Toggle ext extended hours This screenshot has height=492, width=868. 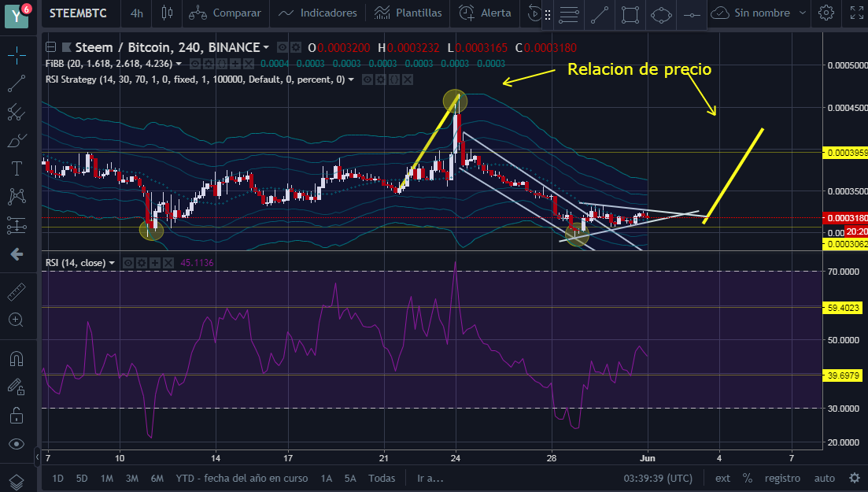click(x=722, y=478)
